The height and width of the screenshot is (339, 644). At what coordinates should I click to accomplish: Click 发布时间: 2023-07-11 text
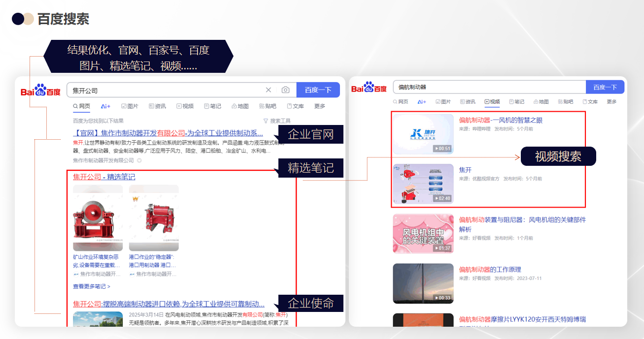[518, 278]
